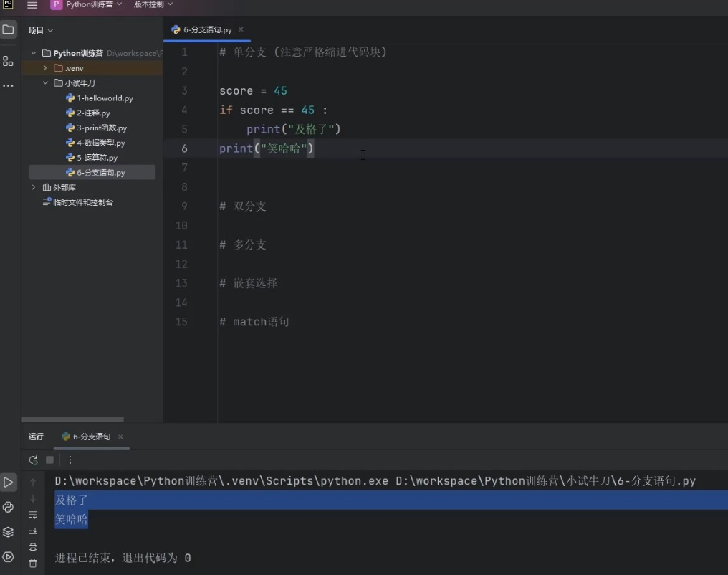Open the Python Packages layers icon
Image resolution: width=728 pixels, height=575 pixels.
[x=8, y=532]
